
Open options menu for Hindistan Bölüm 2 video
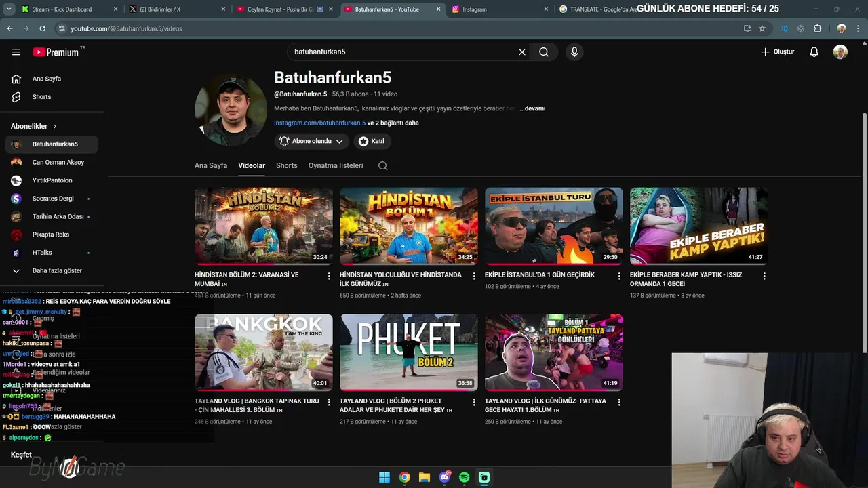click(x=329, y=276)
